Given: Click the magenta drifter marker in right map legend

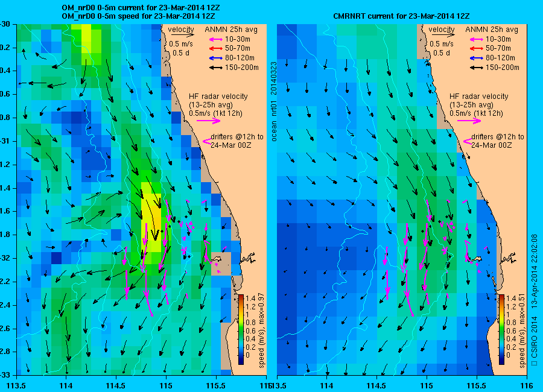Looking at the screenshot, I should click(468, 141).
